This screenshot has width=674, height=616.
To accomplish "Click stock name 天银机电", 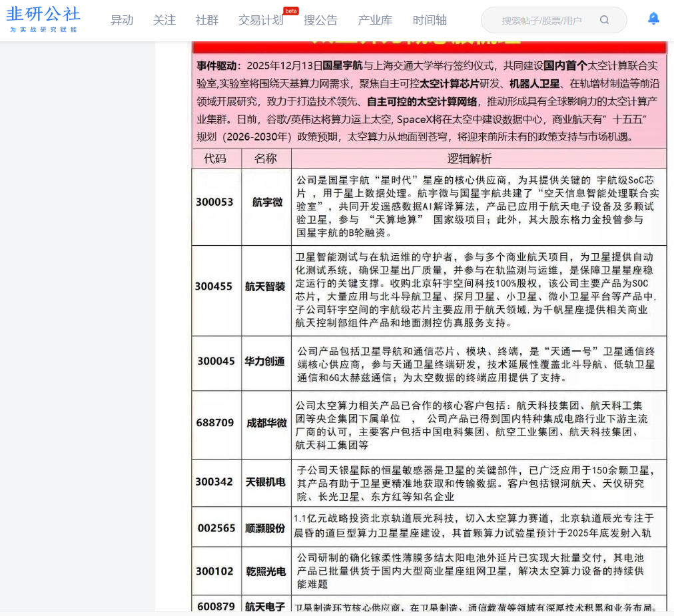I will click(265, 482).
